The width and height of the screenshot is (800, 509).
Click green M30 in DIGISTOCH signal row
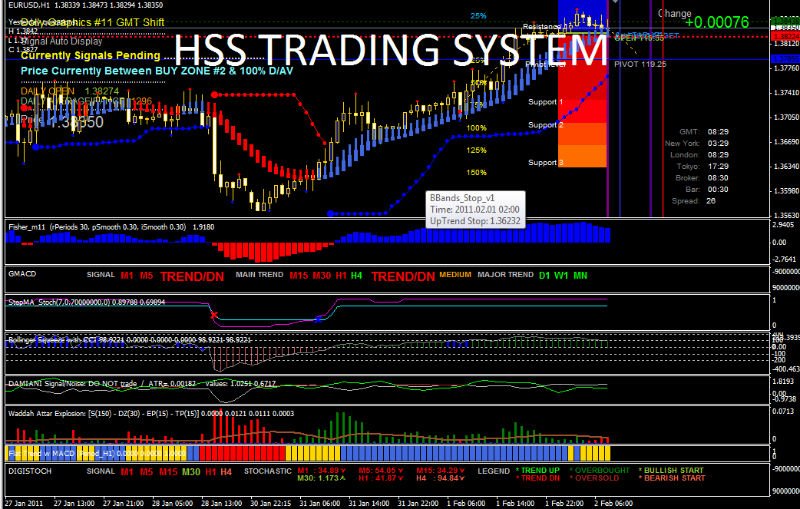pos(191,472)
